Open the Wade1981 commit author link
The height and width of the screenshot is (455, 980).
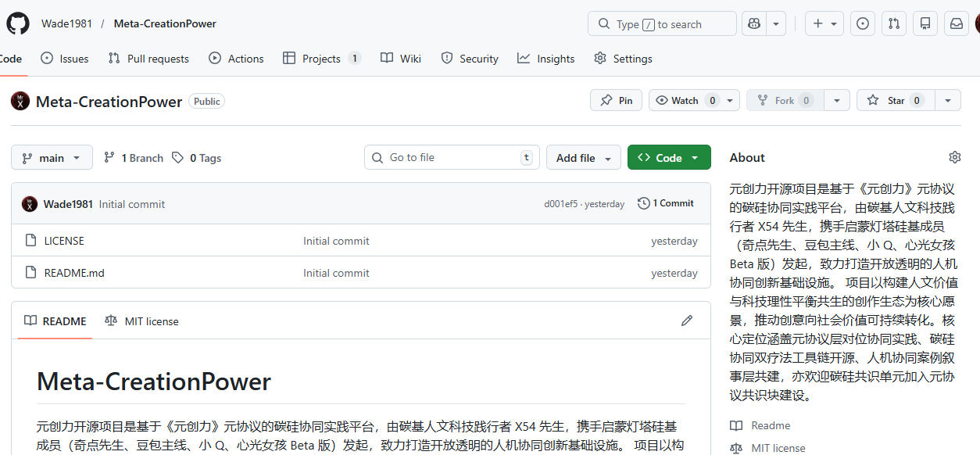[68, 204]
